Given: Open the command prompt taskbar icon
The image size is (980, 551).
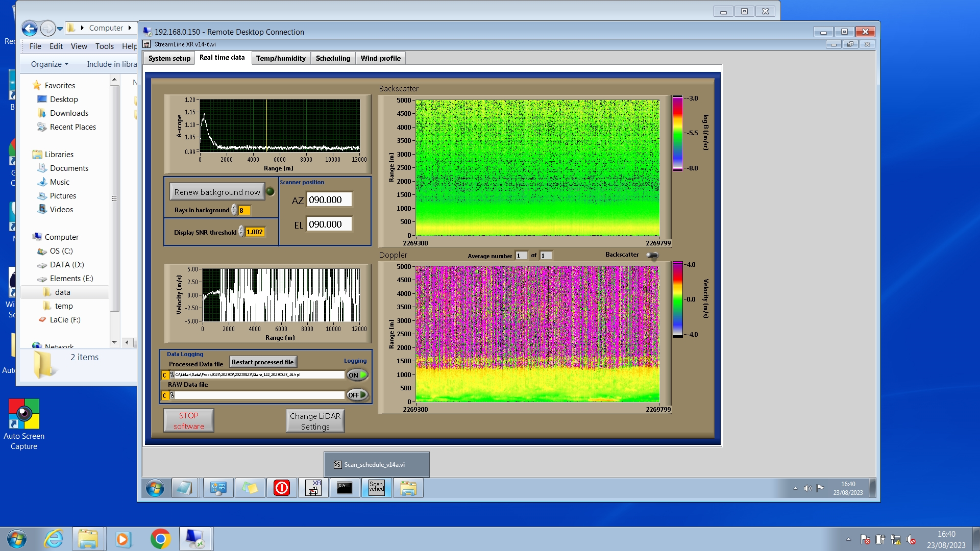Looking at the screenshot, I should (x=345, y=488).
